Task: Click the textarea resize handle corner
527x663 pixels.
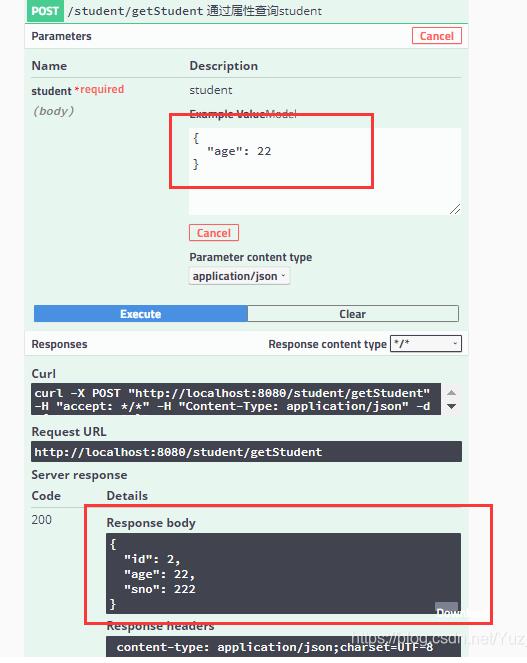Action: tap(455, 209)
